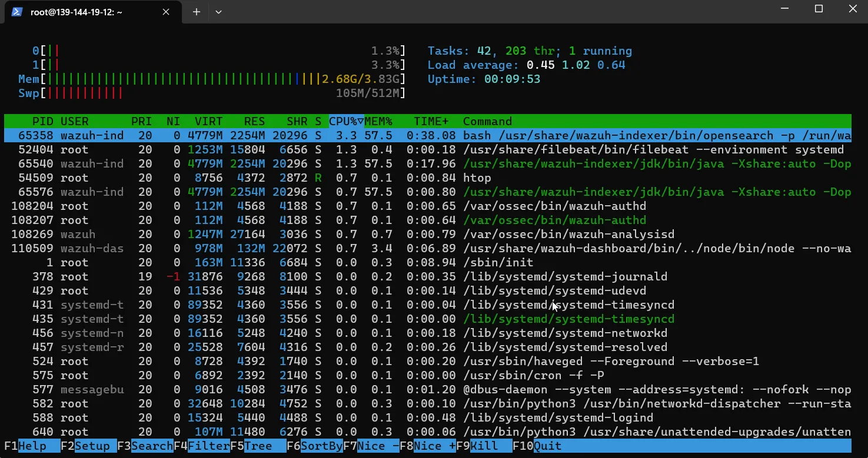Click the Mem usage meter bar
Viewport: 868px width, 458px height.
tap(212, 79)
